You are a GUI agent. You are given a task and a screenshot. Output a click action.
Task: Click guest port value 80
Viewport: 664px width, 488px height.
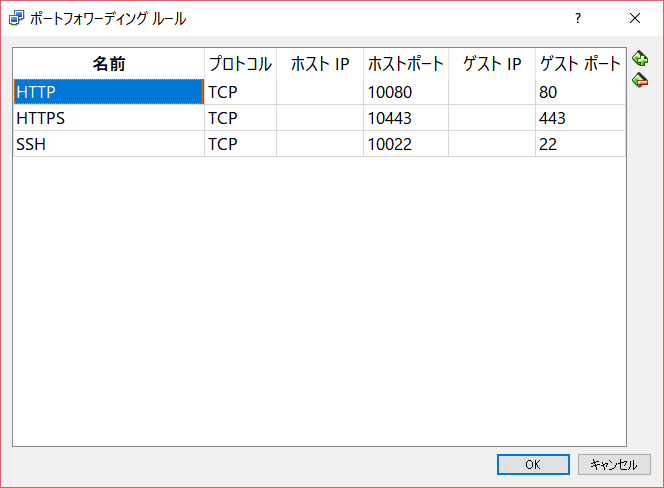(581, 92)
